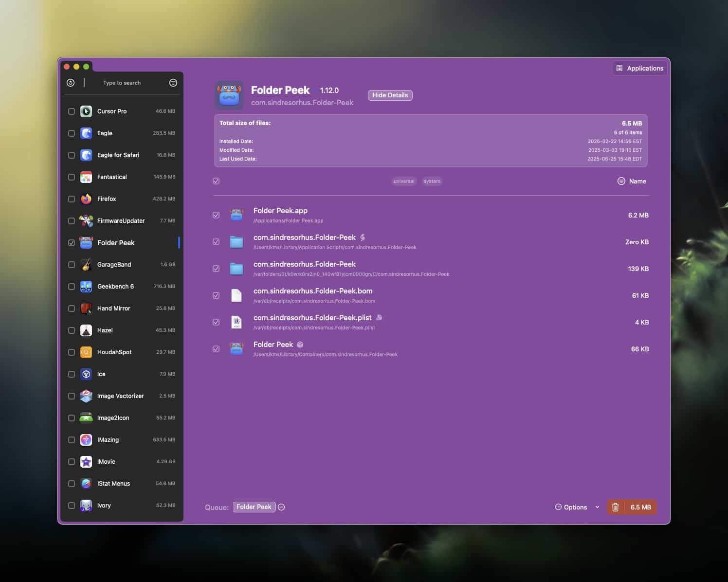This screenshot has height=582, width=728.
Task: Uncheck the Folder Peek.app file checkbox
Action: click(216, 215)
